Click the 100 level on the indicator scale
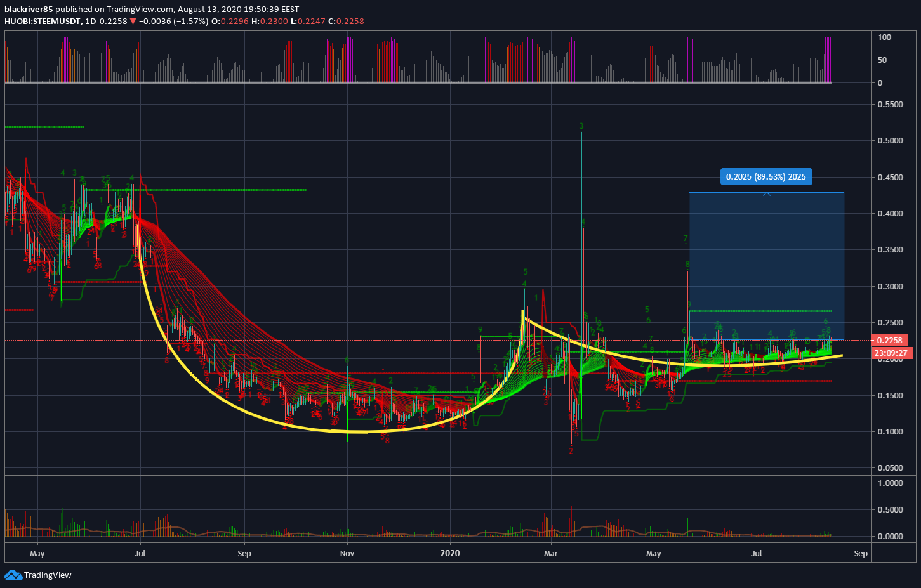The width and height of the screenshot is (921, 588). point(884,37)
